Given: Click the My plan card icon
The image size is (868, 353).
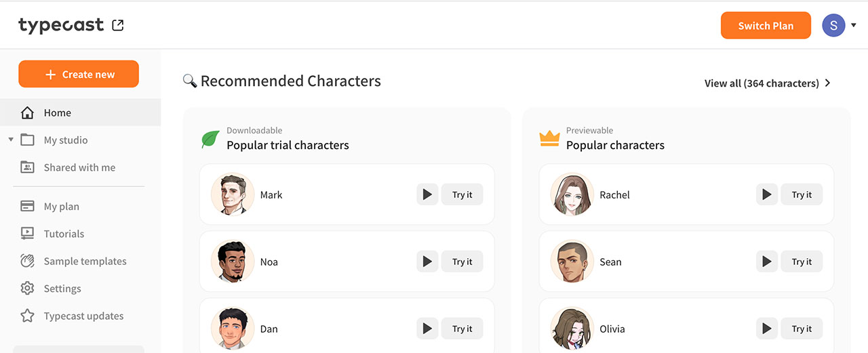Looking at the screenshot, I should [x=27, y=207].
